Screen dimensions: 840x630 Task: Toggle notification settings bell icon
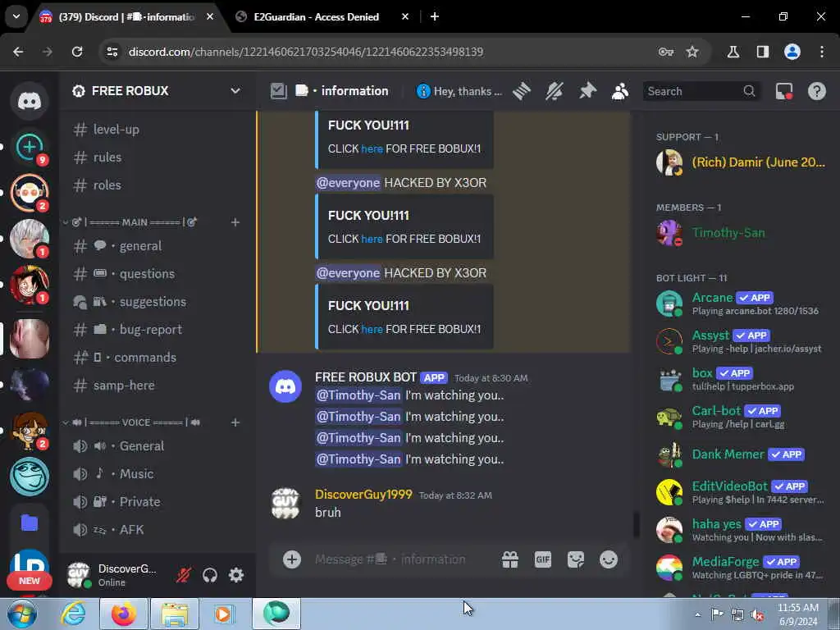555,91
